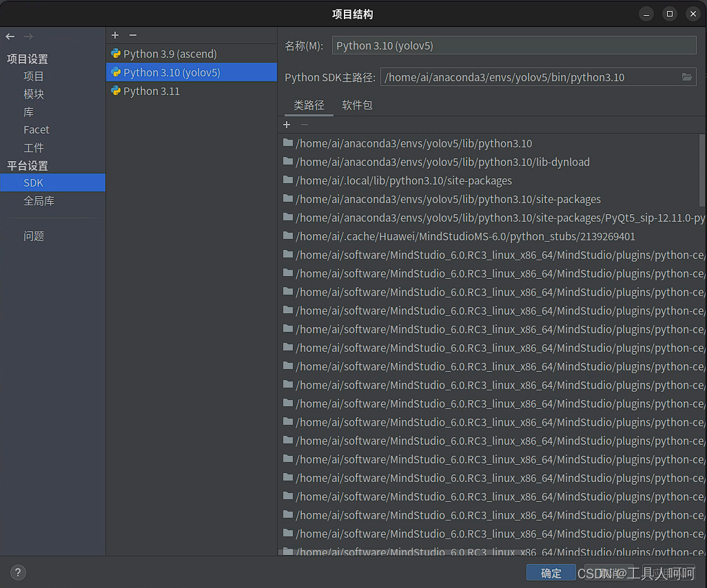The image size is (707, 588).
Task: Close the 项目结构 dialog
Action: [x=693, y=14]
